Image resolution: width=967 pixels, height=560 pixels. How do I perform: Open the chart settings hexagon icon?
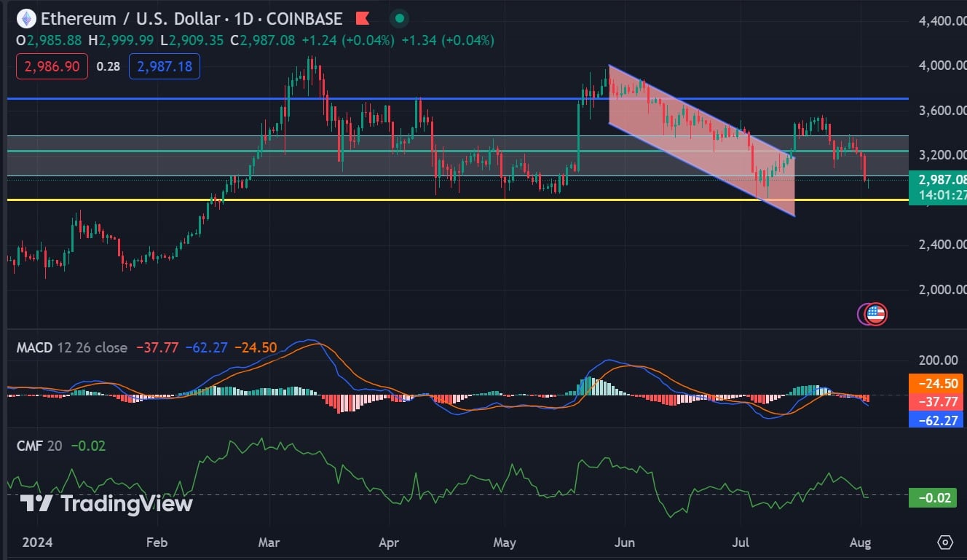[945, 543]
